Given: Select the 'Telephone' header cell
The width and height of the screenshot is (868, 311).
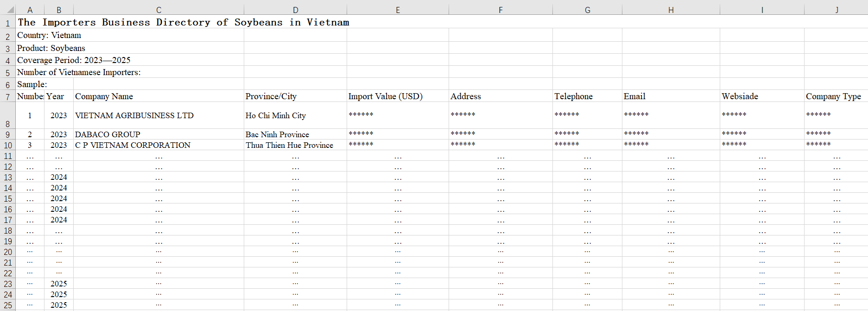Looking at the screenshot, I should 573,96.
